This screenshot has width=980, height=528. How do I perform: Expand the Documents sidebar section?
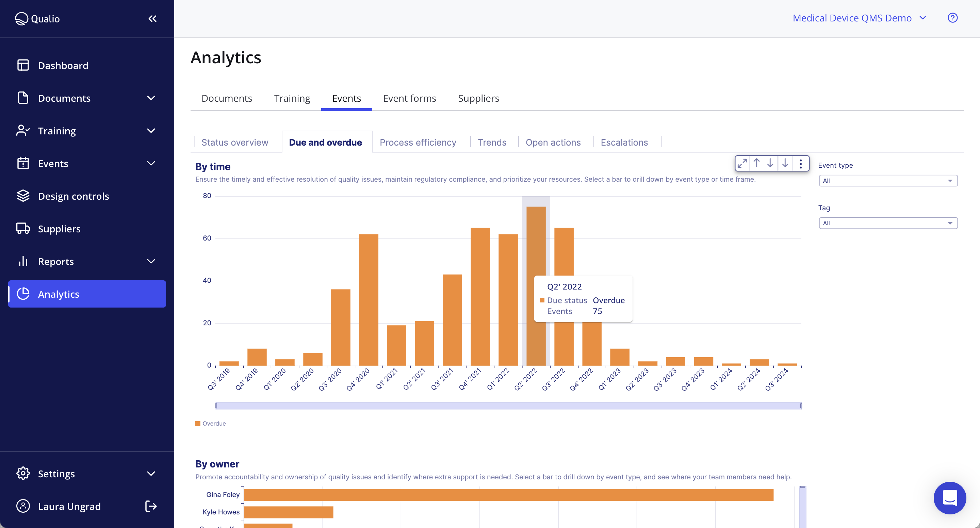coord(151,98)
